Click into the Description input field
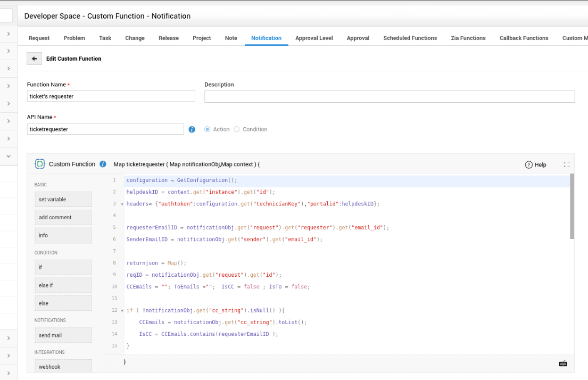The image size is (588, 380). coord(389,96)
